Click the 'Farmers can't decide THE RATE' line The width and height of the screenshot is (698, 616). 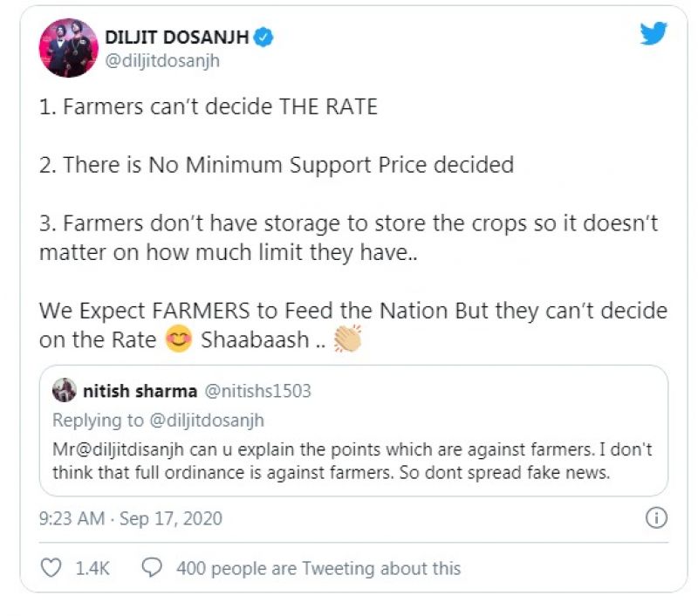(209, 107)
